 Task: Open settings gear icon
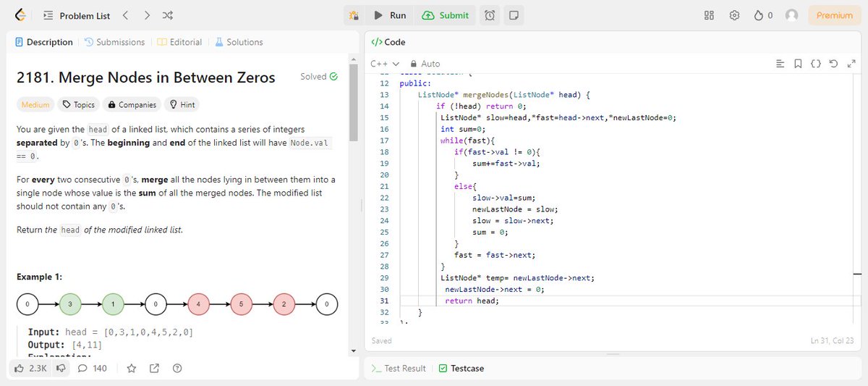734,15
